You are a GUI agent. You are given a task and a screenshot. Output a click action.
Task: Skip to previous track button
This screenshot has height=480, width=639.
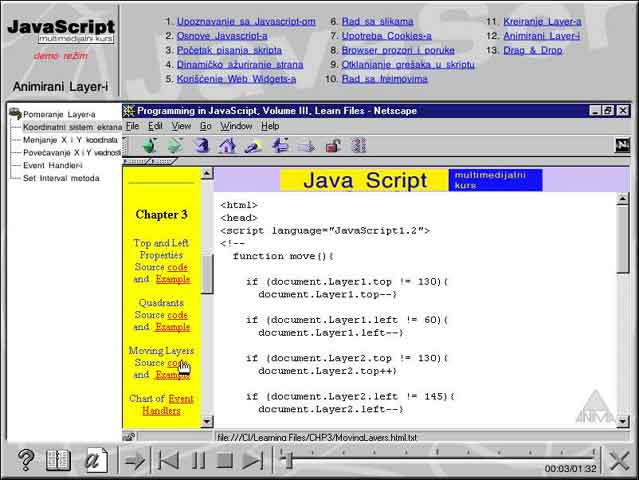tap(168, 461)
